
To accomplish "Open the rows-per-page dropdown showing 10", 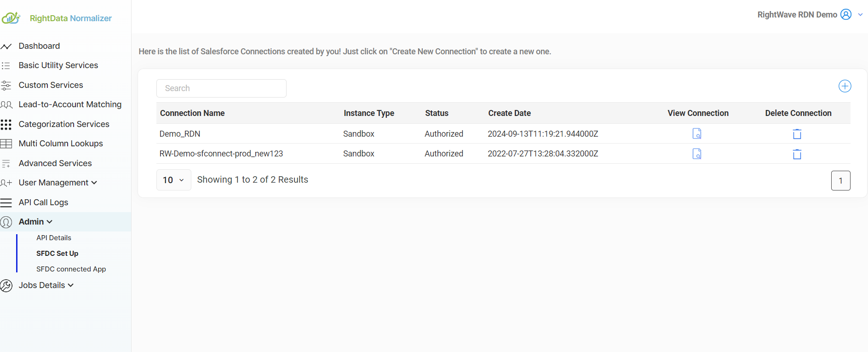I will [x=173, y=180].
